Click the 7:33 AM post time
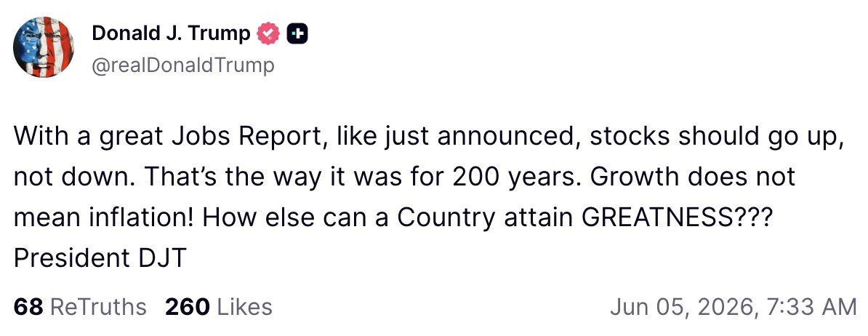868x336 pixels. pos(810,307)
